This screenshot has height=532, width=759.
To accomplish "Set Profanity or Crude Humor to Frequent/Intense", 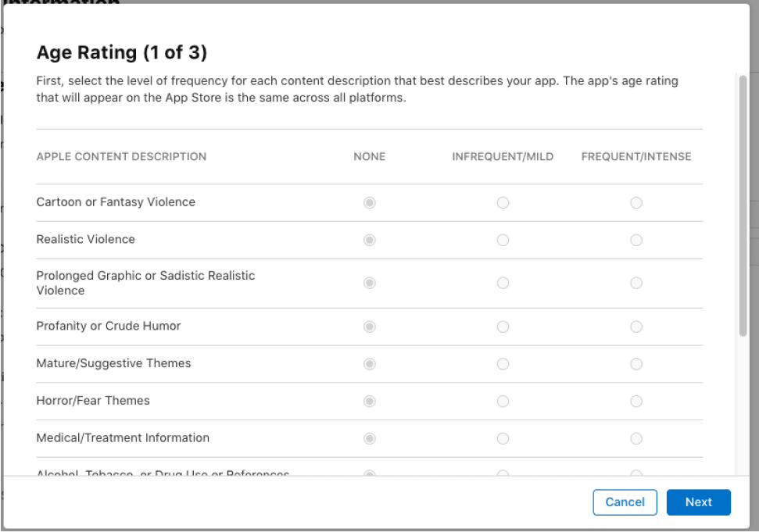I will [x=636, y=326].
